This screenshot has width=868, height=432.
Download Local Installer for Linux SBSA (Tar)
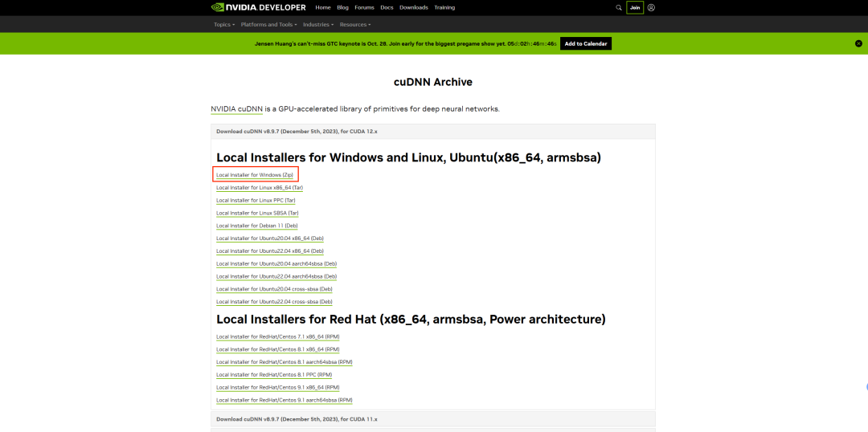coord(257,213)
